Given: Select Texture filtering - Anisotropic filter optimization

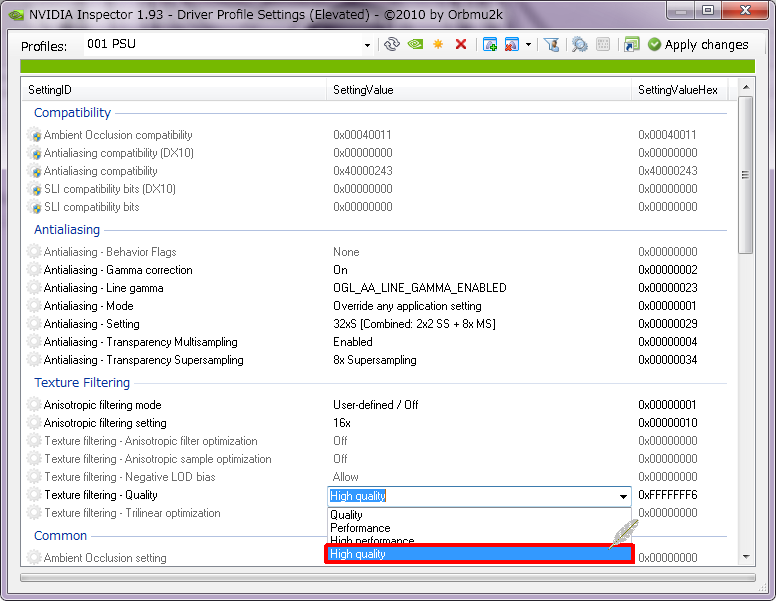Looking at the screenshot, I should pyautogui.click(x=376, y=441).
